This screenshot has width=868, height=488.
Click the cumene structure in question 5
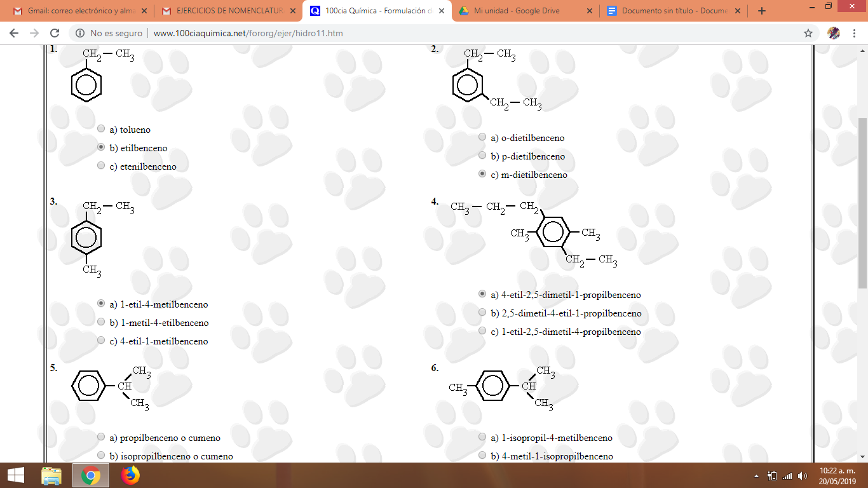[x=111, y=387]
